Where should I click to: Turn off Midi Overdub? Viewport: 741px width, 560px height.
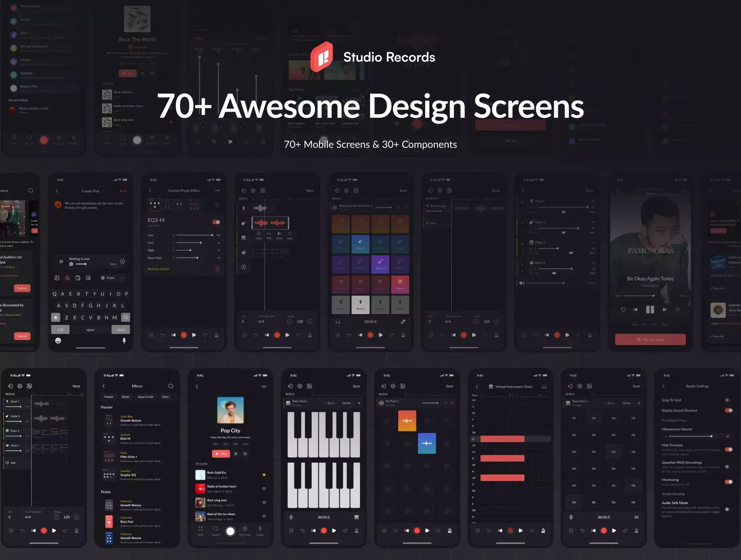(x=729, y=449)
